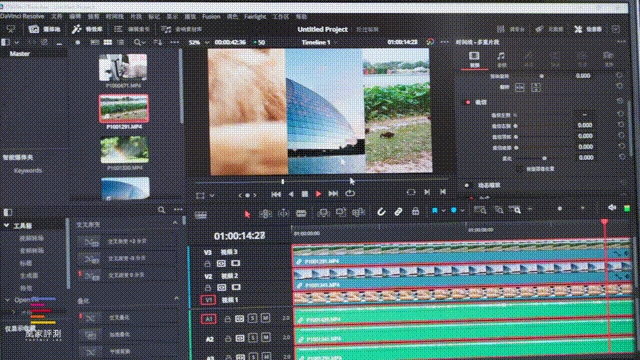Open the viewer zoom percentage dropdown

click(199, 42)
